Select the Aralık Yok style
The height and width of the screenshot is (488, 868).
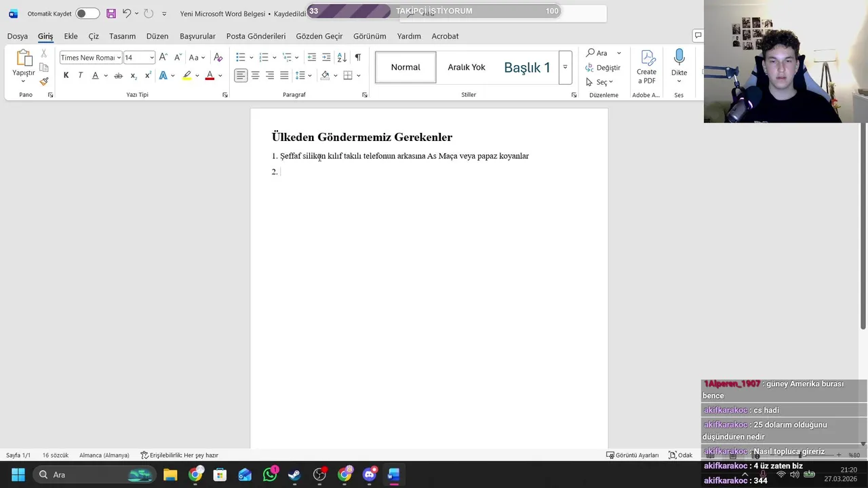click(467, 67)
